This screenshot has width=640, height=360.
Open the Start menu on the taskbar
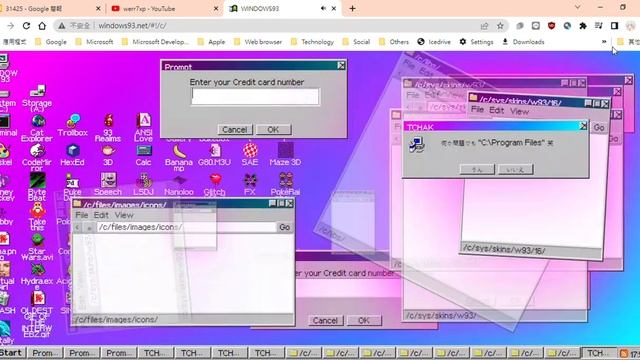[11, 353]
